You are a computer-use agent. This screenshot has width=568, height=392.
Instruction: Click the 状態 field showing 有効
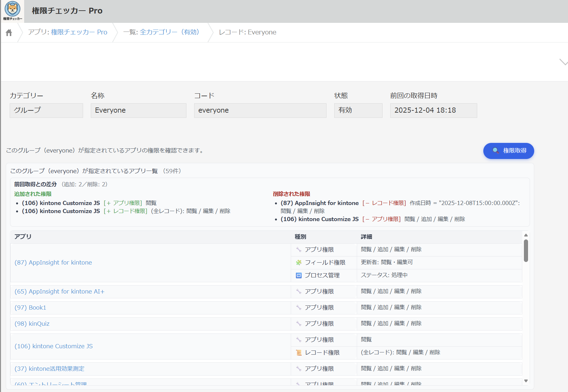tap(358, 110)
